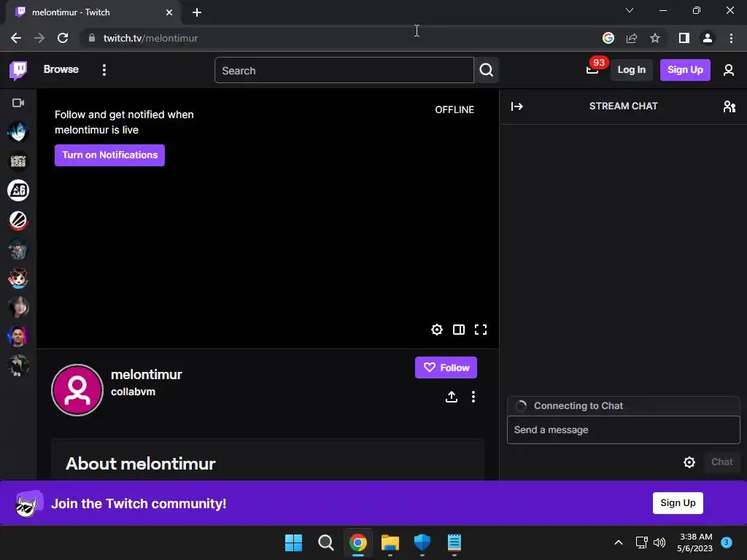The width and height of the screenshot is (747, 560).
Task: Open Windows Security shield in taskbar
Action: coord(422,542)
